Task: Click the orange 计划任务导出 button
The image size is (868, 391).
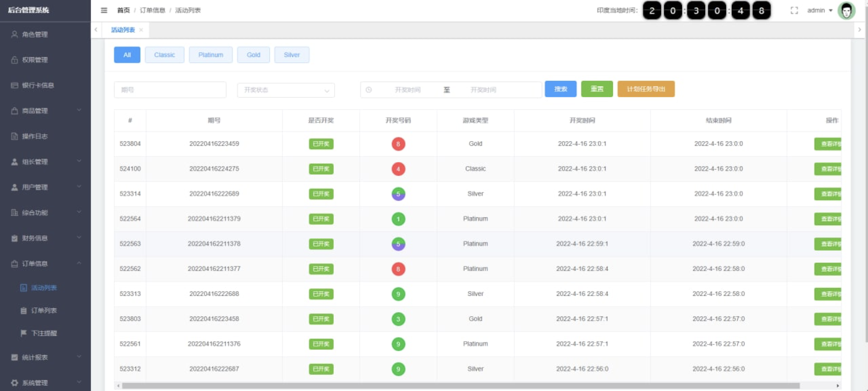Action: [646, 89]
